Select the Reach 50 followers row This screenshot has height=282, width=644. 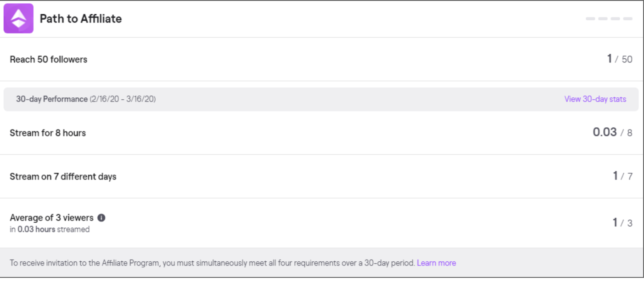point(321,59)
